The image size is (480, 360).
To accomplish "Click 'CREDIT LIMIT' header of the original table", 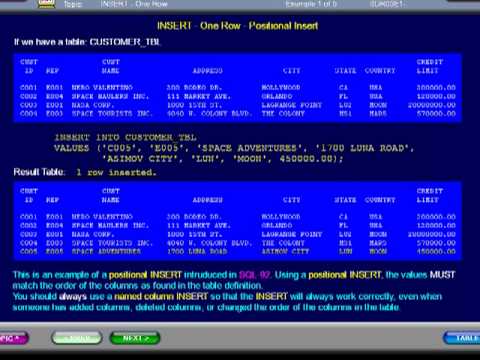I will [x=429, y=66].
